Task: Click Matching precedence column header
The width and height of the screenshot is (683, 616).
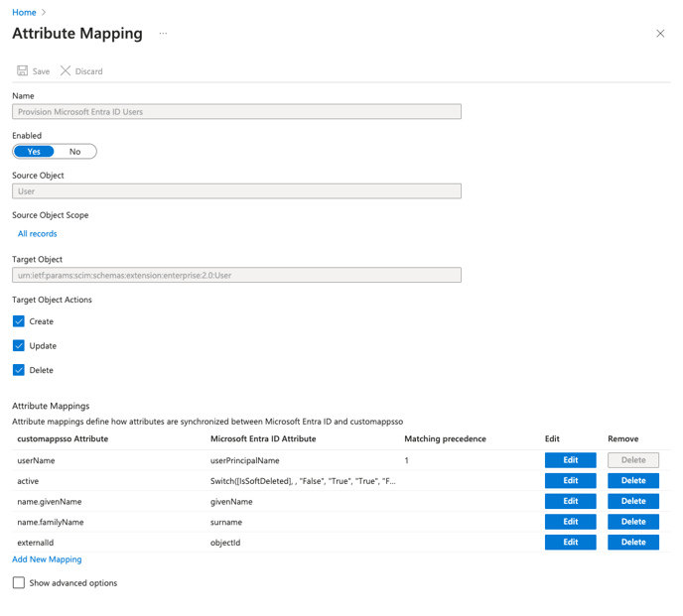Action: pos(445,438)
